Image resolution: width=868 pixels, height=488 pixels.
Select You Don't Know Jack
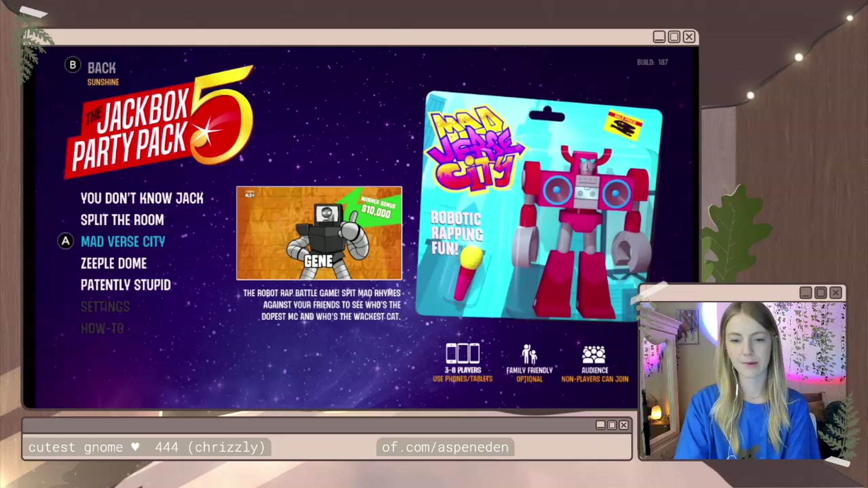tap(142, 198)
